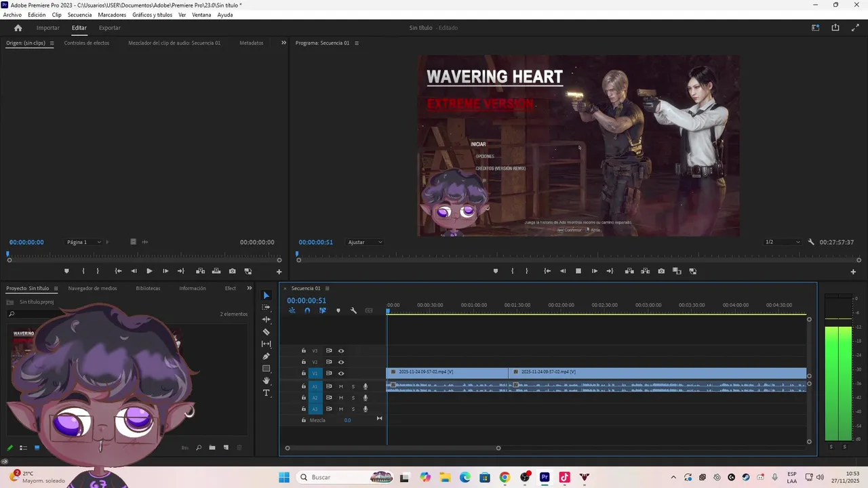Mark In point in Program monitor

click(x=512, y=271)
